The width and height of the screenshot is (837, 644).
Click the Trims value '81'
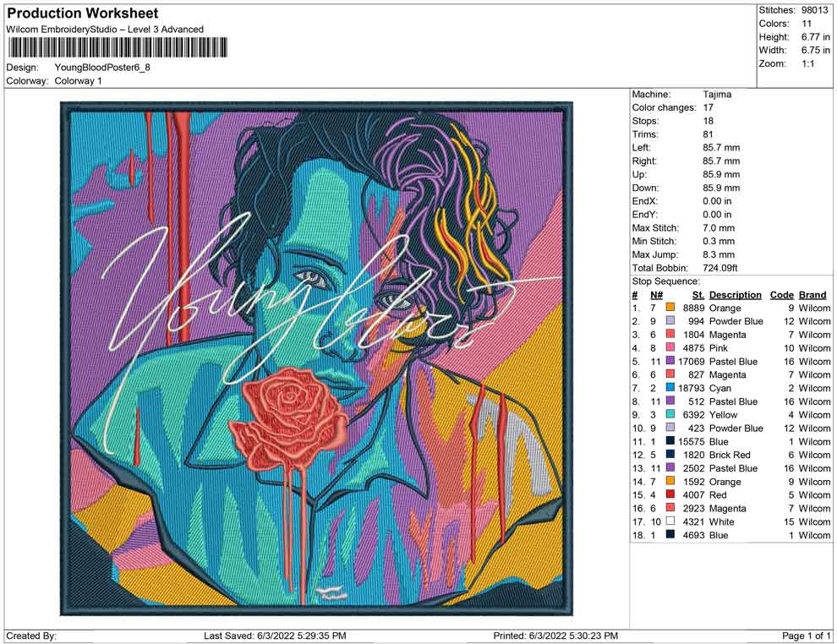point(708,134)
